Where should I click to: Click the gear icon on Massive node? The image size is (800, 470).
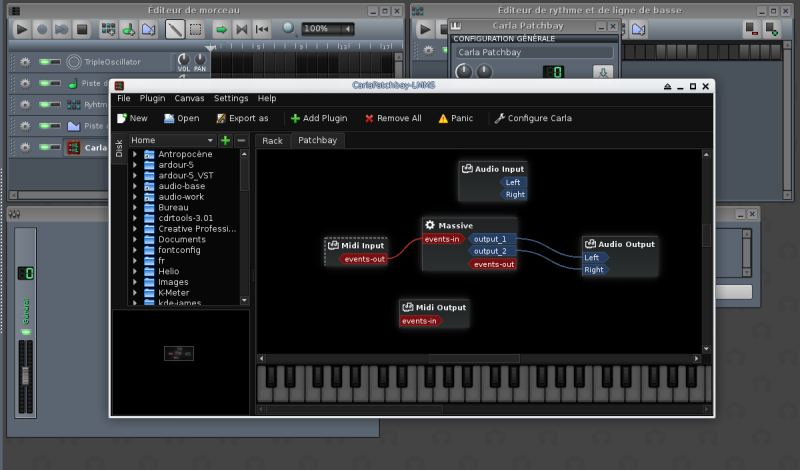click(x=430, y=226)
